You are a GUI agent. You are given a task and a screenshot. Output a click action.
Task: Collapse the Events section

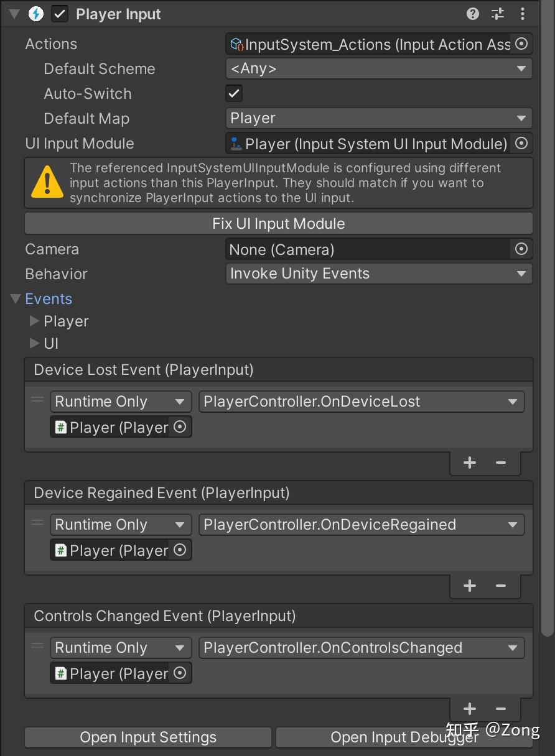click(x=14, y=298)
